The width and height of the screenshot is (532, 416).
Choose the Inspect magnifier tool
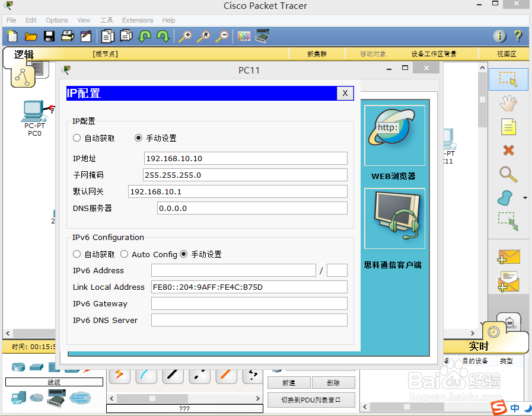coord(508,174)
